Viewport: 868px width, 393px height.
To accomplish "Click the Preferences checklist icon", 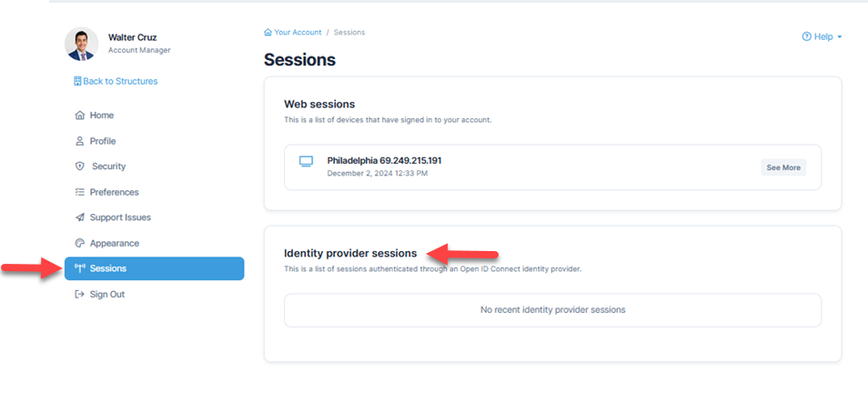I will coord(80,192).
